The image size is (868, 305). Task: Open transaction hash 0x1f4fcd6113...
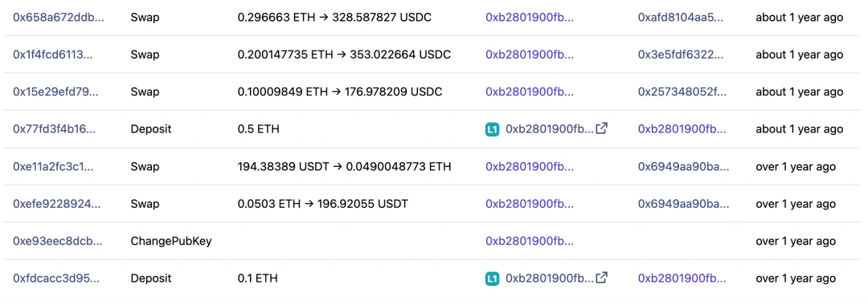click(57, 55)
